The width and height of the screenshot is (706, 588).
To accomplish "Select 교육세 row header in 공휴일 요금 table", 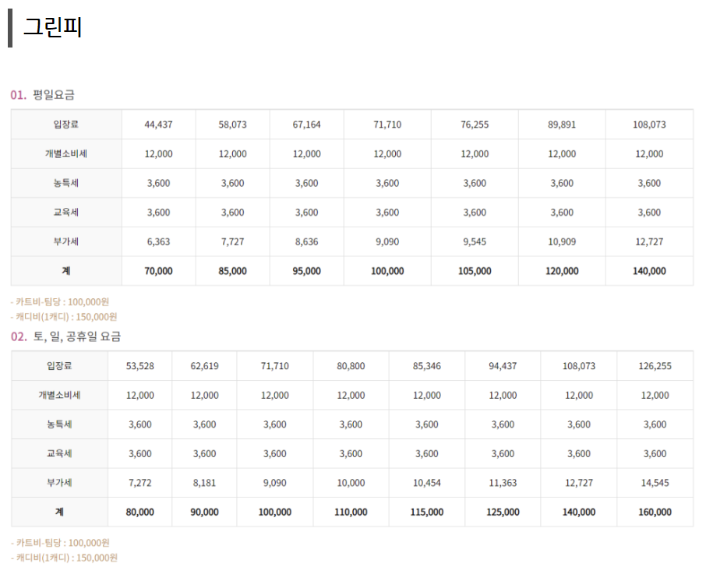I will pyautogui.click(x=59, y=453).
